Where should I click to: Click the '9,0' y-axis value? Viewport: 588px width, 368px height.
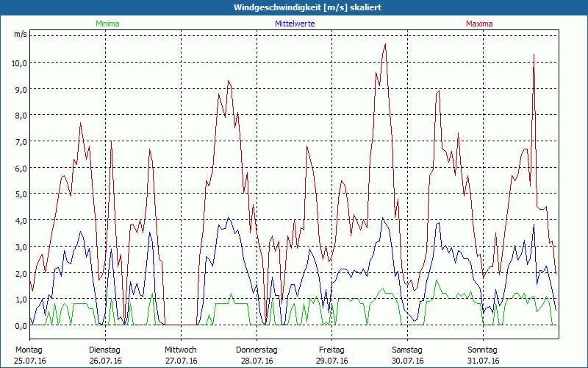pos(21,89)
